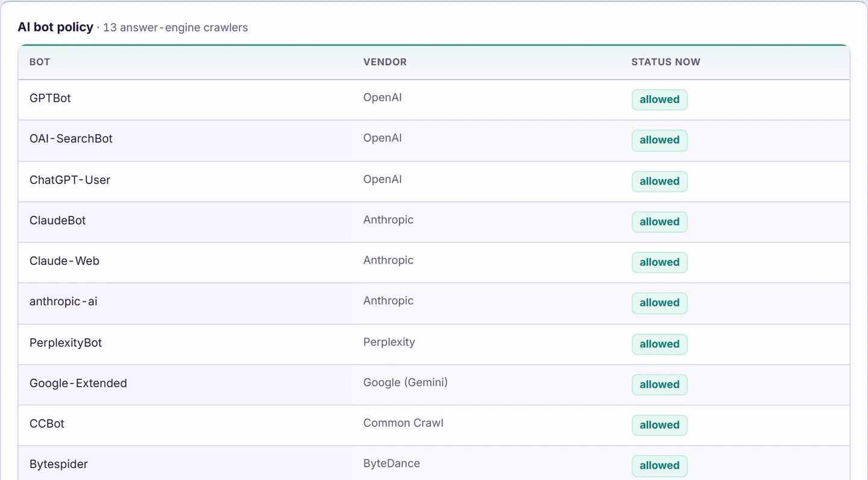
Task: Click the allowed badge for ChatGPT-User
Action: tap(659, 181)
